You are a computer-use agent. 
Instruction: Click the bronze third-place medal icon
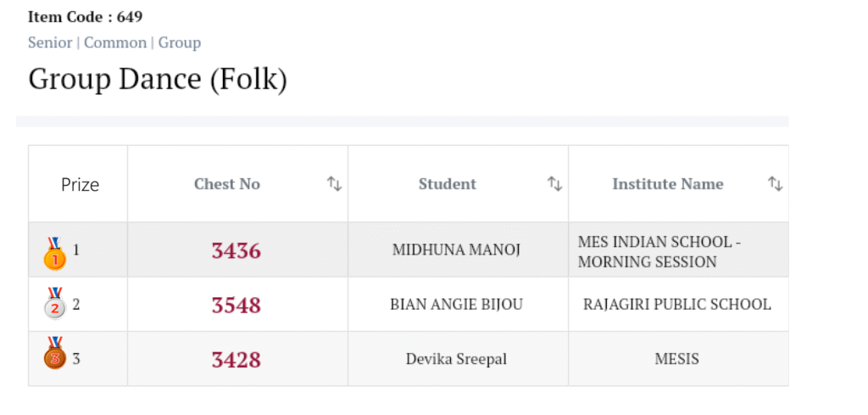54,355
